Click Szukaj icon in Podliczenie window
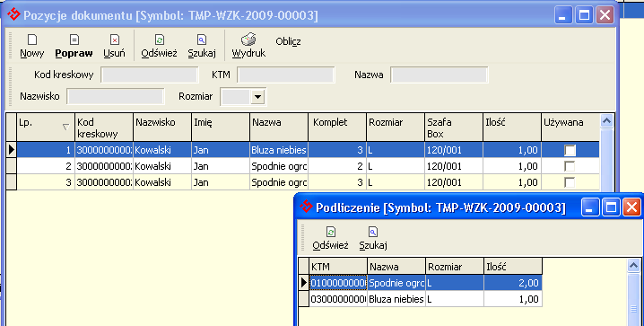The height and width of the screenshot is (326, 644). [x=373, y=232]
